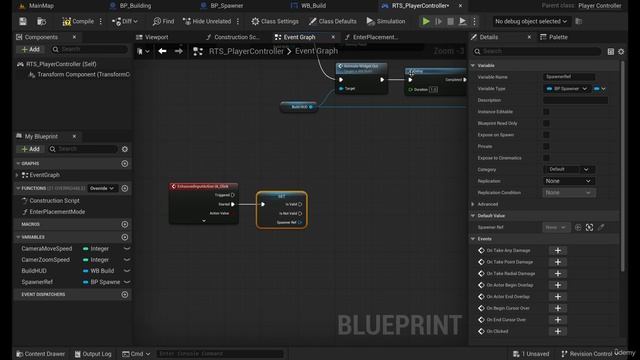This screenshot has width=640, height=360.
Task: Open the Variable Type dropdown
Action: click(x=567, y=89)
